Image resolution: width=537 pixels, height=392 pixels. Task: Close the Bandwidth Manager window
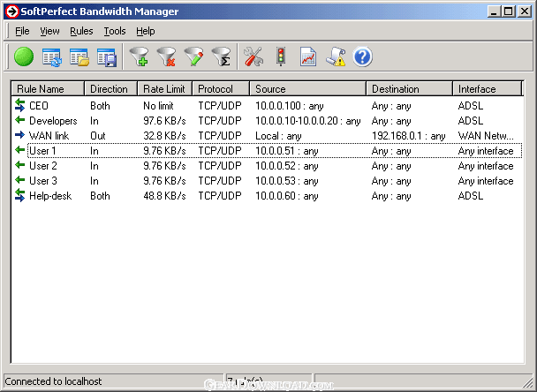[525, 11]
